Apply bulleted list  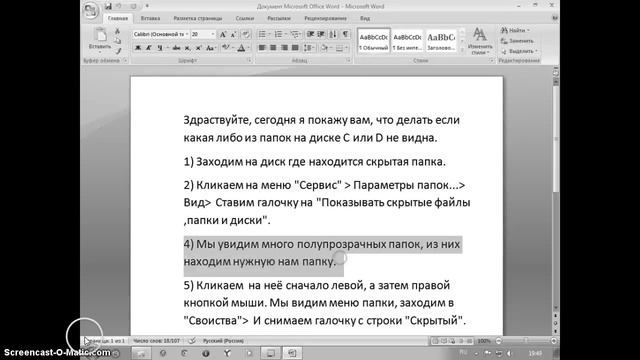point(262,34)
